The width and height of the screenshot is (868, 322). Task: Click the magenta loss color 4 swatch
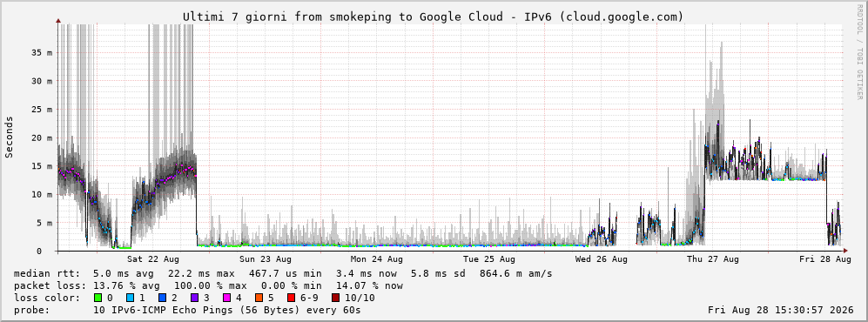pos(225,299)
